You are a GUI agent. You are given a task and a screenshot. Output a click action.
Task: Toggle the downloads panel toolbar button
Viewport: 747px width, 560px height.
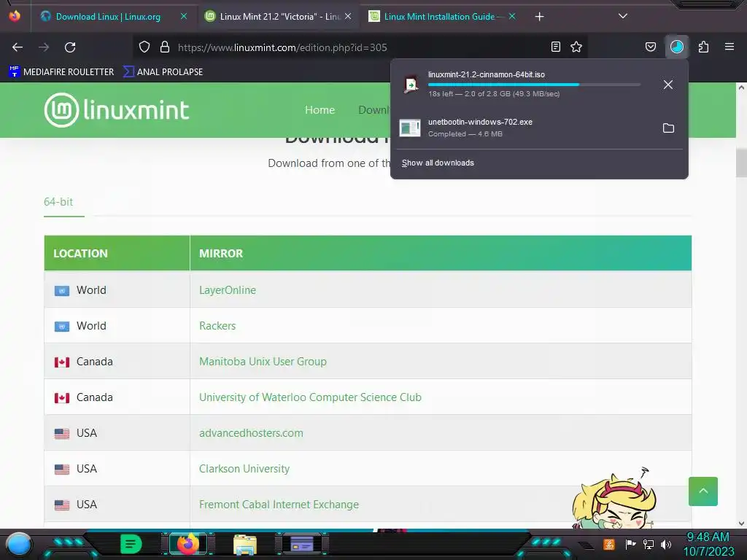(677, 47)
